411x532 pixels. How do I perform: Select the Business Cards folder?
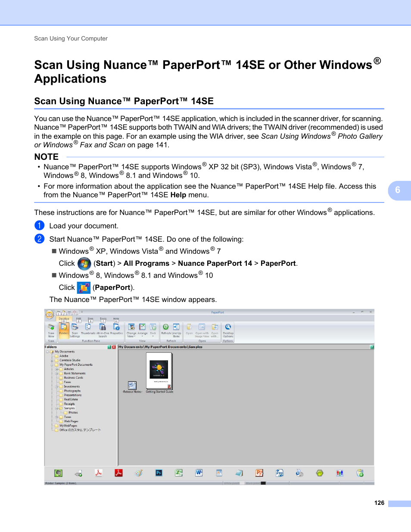point(74,378)
